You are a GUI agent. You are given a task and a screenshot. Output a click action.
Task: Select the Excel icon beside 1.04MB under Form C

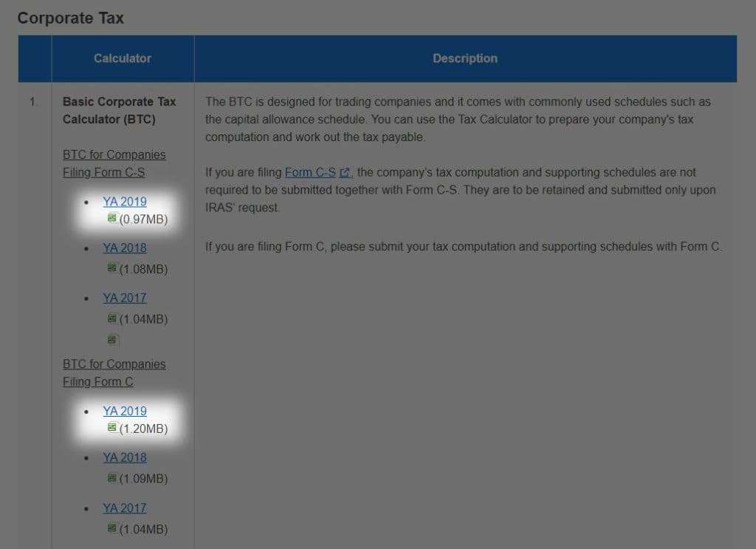coord(112,526)
